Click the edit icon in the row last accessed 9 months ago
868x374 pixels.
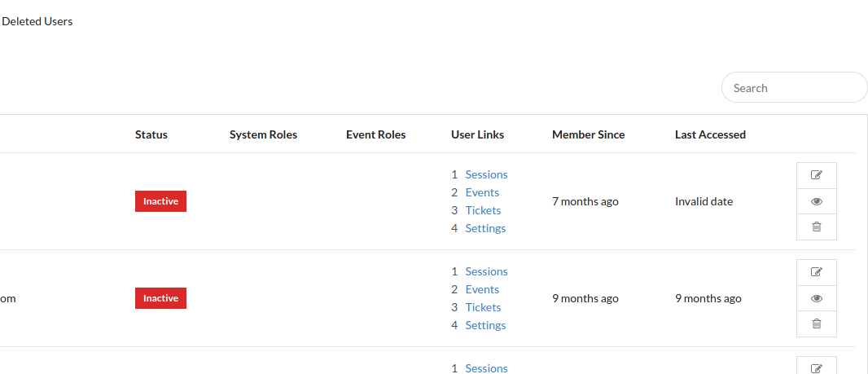[816, 272]
